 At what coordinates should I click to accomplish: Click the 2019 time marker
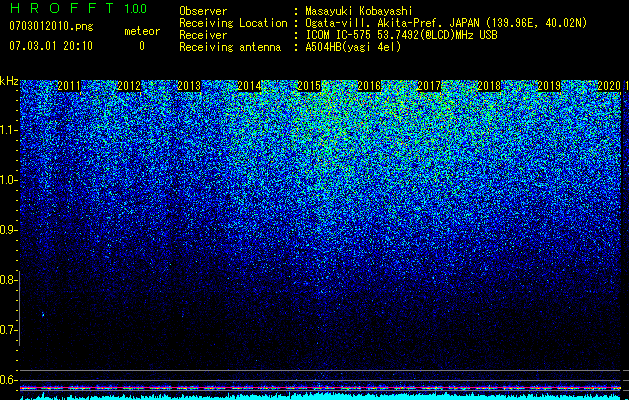point(549,86)
